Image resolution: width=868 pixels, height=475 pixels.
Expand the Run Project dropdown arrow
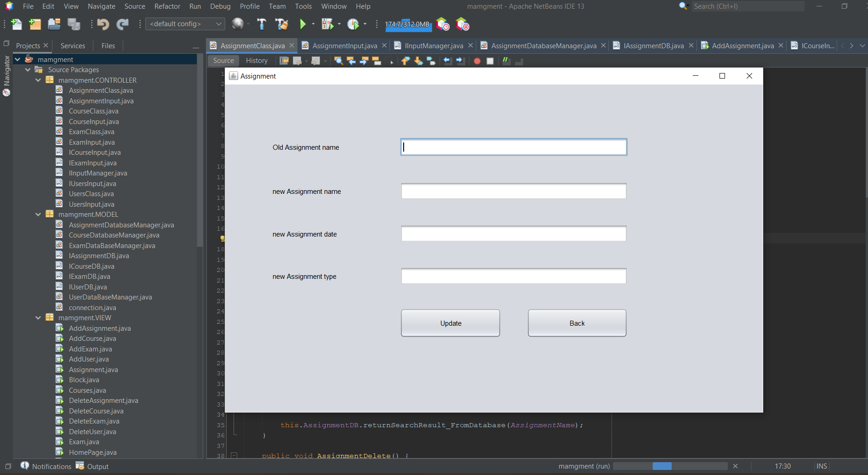[x=313, y=24]
